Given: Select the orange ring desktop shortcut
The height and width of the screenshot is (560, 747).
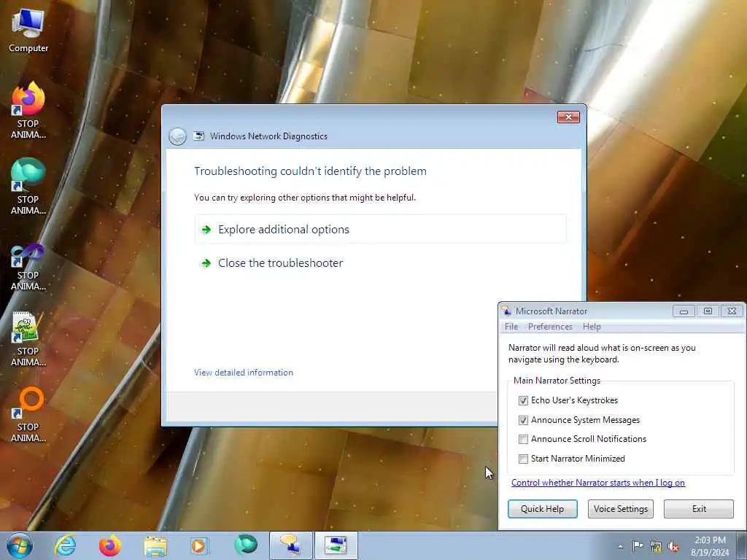Looking at the screenshot, I should point(28,414).
